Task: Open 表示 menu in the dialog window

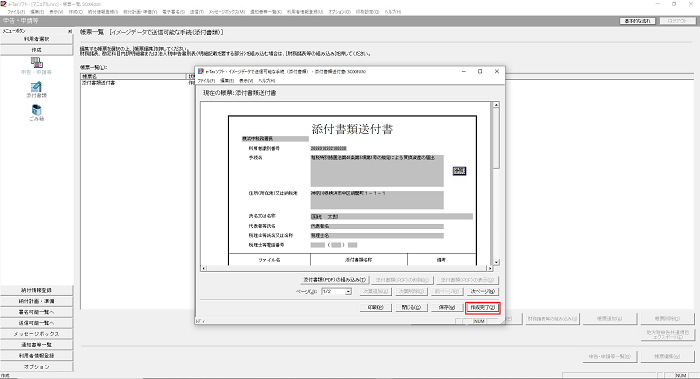Action: click(246, 81)
